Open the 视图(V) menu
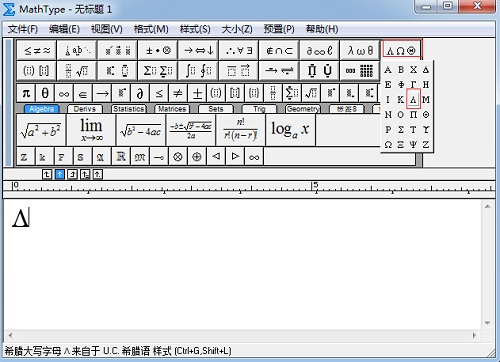Screen dimensions: 500x362 [x=107, y=29]
